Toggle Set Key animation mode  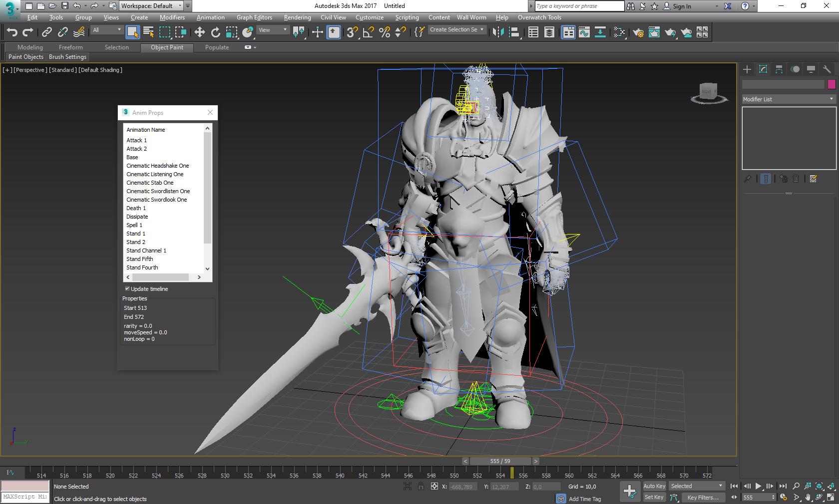[x=654, y=497]
